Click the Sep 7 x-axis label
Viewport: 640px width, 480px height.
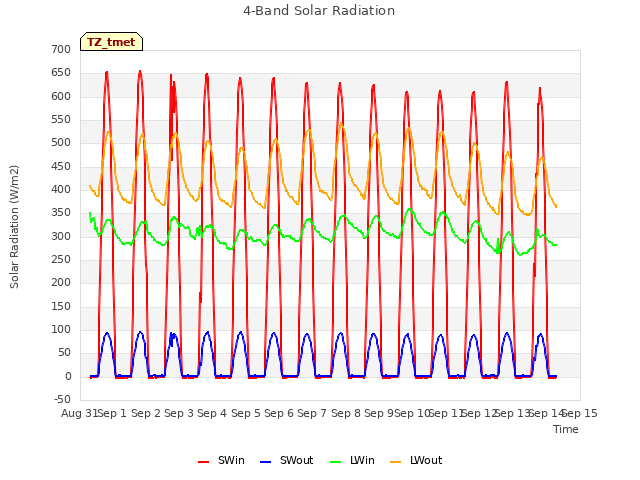point(312,413)
